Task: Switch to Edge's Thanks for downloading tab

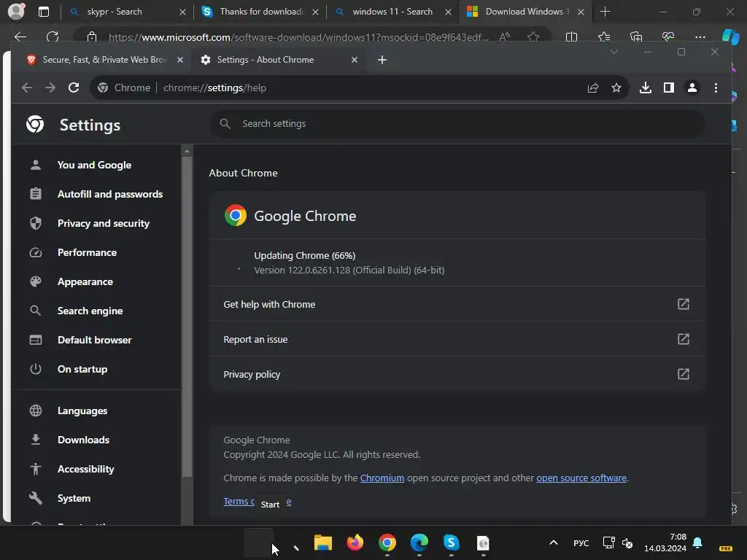Action: click(x=260, y=12)
